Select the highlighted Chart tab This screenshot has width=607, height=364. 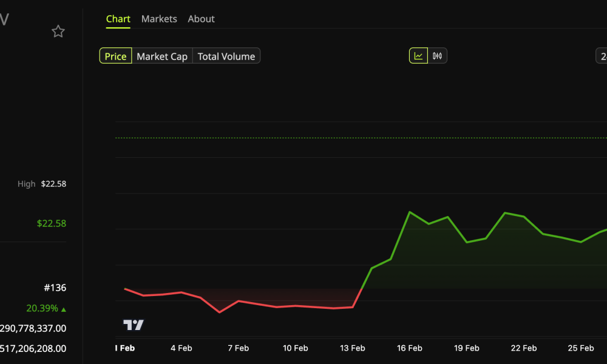click(x=118, y=19)
